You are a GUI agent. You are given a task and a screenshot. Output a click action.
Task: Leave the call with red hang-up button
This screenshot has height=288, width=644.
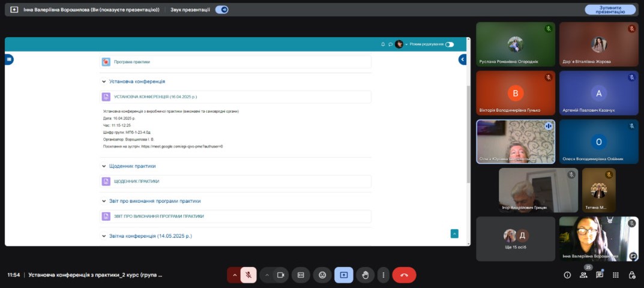[x=404, y=275]
